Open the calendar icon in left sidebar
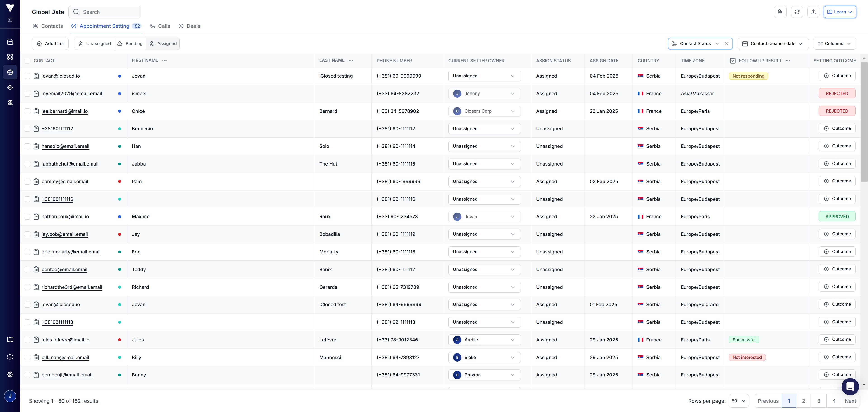 coord(10,42)
